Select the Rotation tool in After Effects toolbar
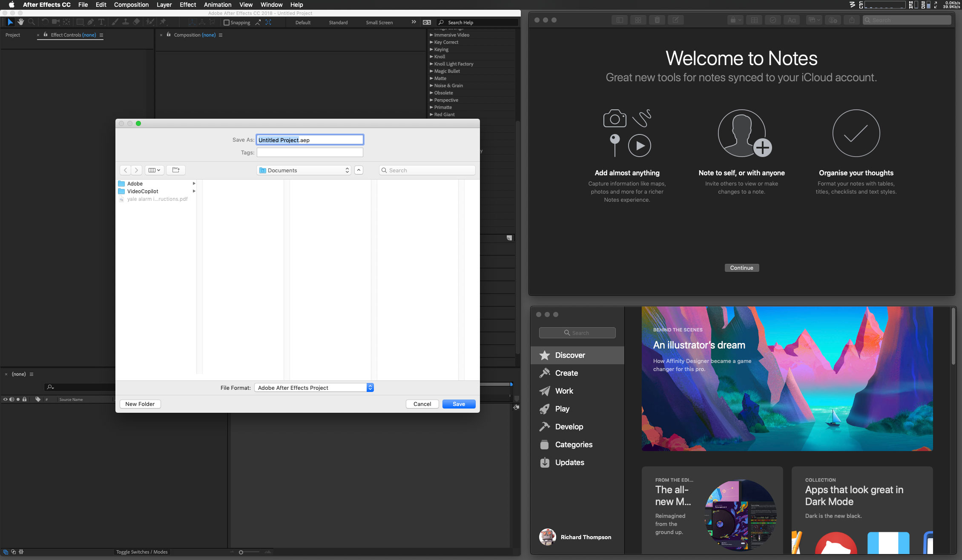Screen dimensions: 962x560 45,22
